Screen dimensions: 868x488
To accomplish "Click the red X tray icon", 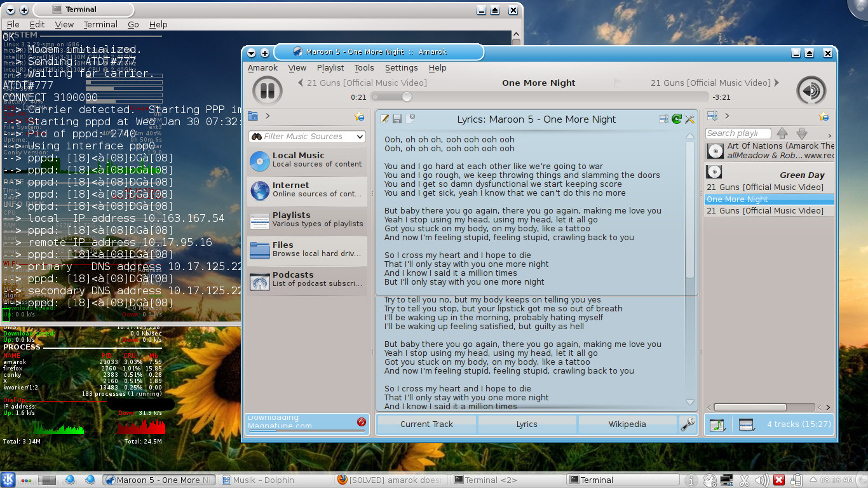I will pos(778,480).
